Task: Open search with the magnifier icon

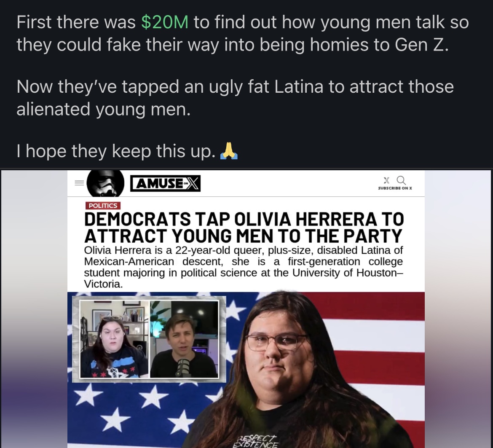Action: (x=401, y=180)
